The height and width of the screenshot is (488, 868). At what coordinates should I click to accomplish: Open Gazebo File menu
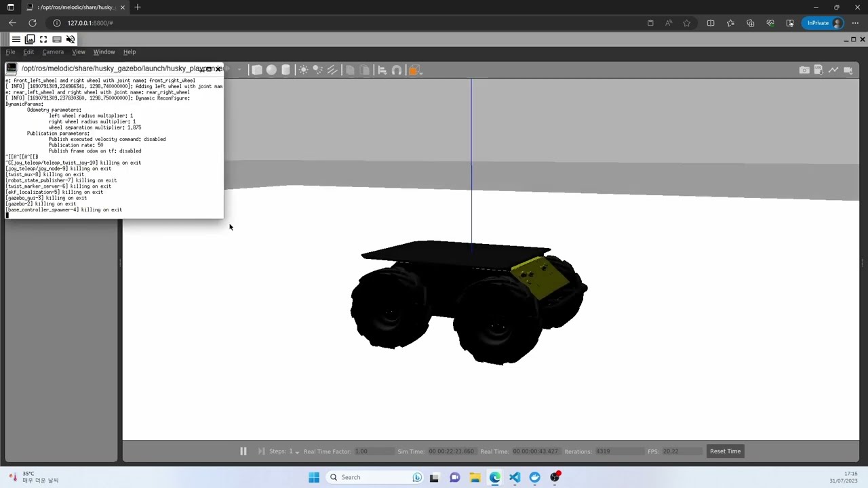[11, 52]
